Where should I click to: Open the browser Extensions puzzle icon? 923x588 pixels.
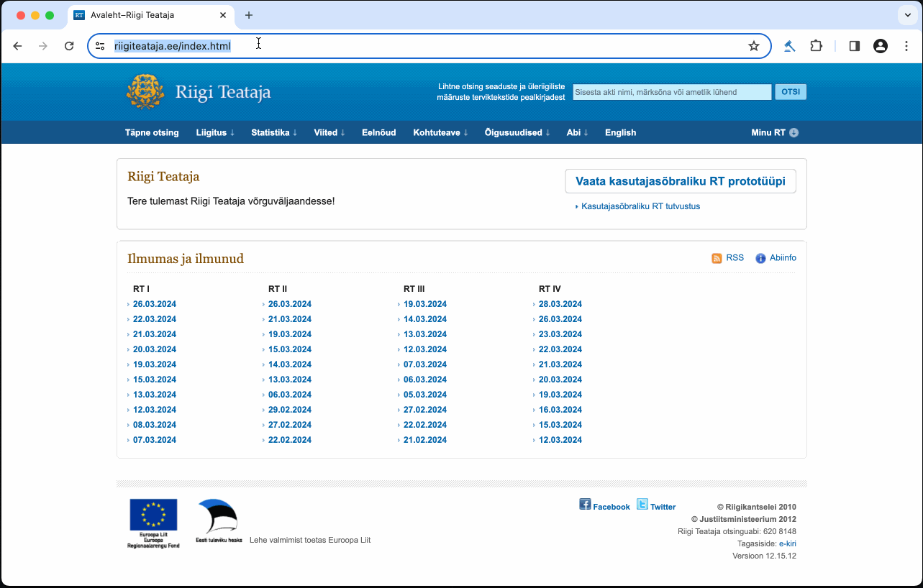click(816, 46)
